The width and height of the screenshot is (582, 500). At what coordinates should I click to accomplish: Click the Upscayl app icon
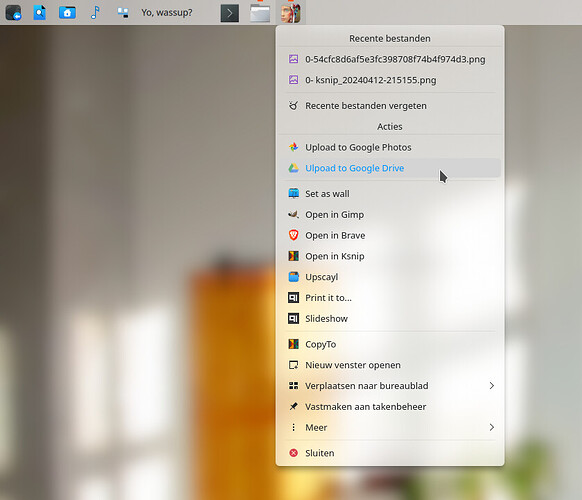[x=294, y=277]
